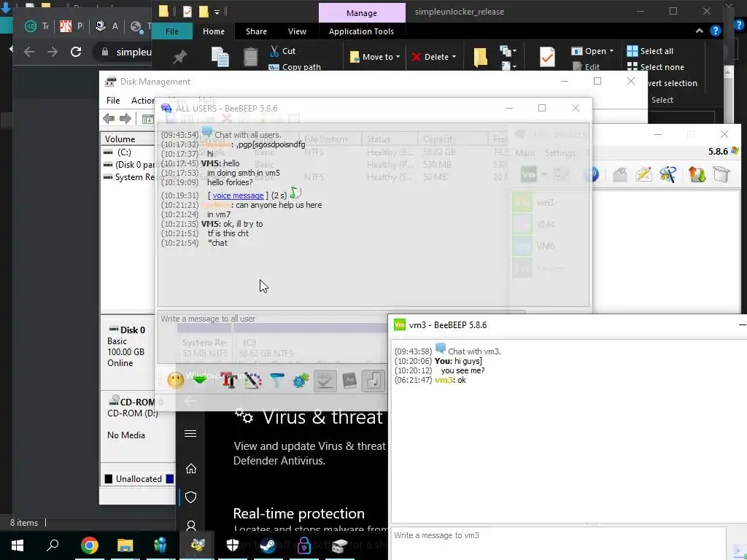Open the BeeBEEP Main menu
This screenshot has width=747, height=560.
click(x=525, y=153)
